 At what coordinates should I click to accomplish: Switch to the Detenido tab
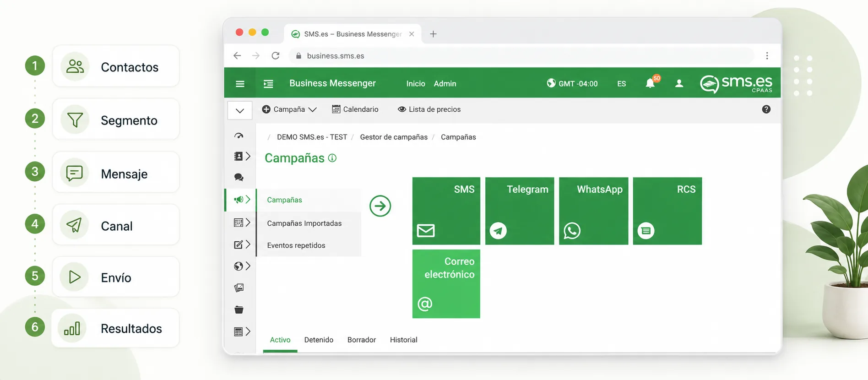(x=319, y=340)
